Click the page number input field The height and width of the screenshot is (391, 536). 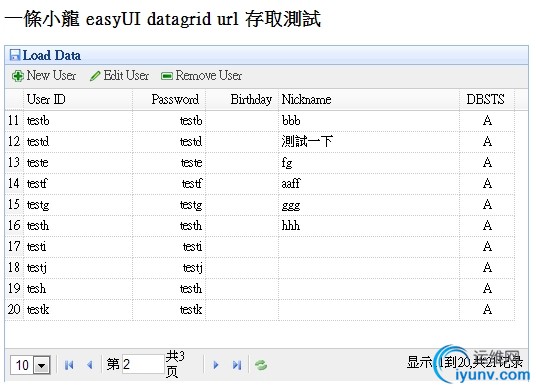click(143, 364)
